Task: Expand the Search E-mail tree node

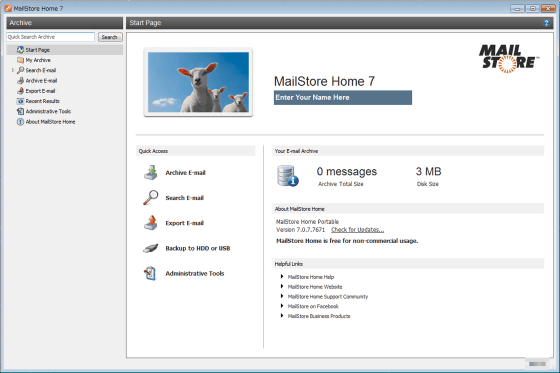Action: coord(13,70)
